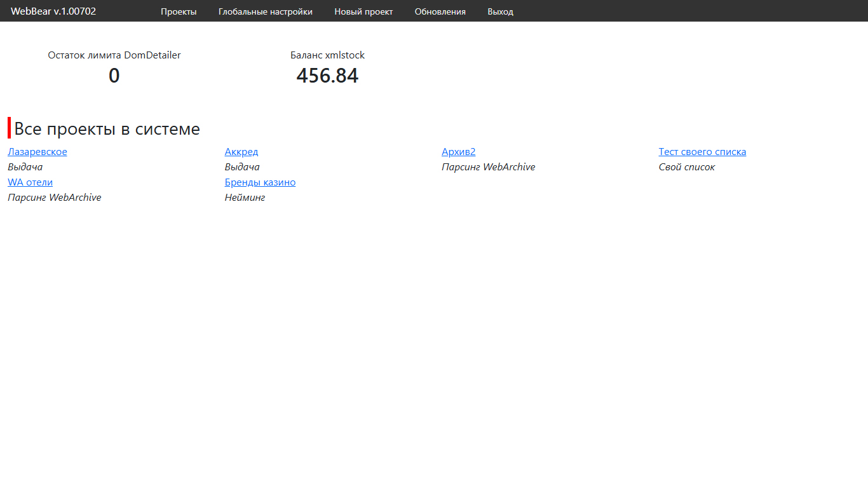Click the Баланс xmlstock label
Image resolution: width=868 pixels, height=488 pixels.
click(x=327, y=55)
